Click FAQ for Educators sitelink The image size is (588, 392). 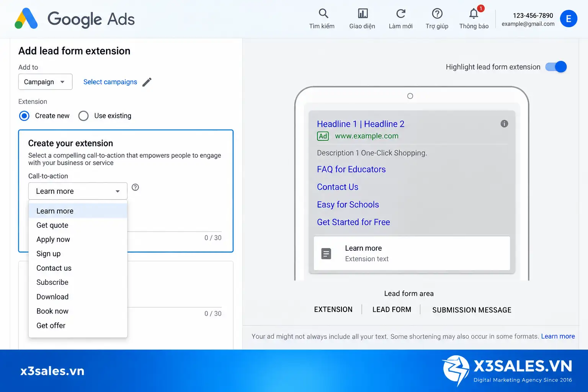coord(351,169)
